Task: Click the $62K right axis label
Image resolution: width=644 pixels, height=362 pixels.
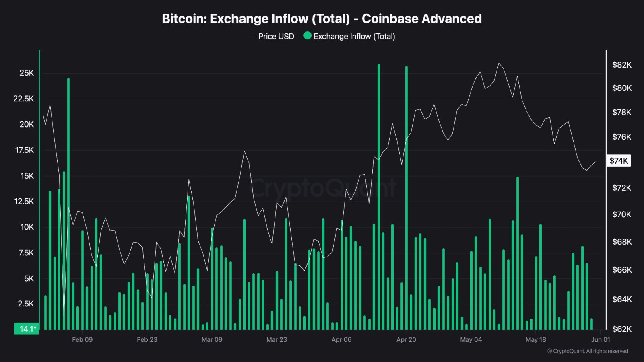Action: [622, 329]
